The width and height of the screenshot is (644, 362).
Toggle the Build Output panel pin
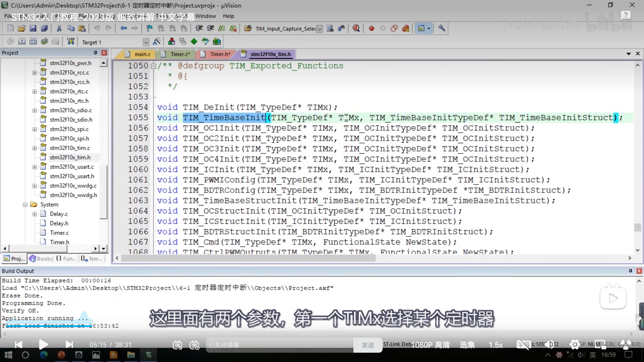click(630, 271)
